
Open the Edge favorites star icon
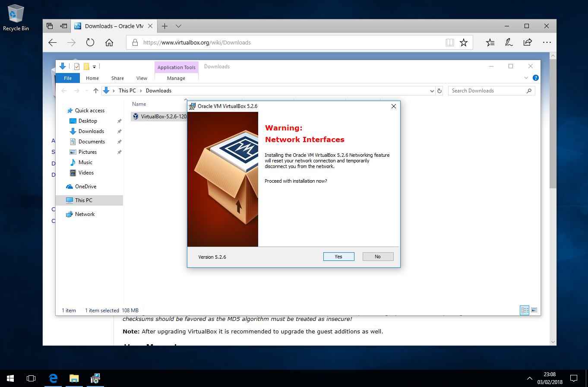tap(463, 42)
